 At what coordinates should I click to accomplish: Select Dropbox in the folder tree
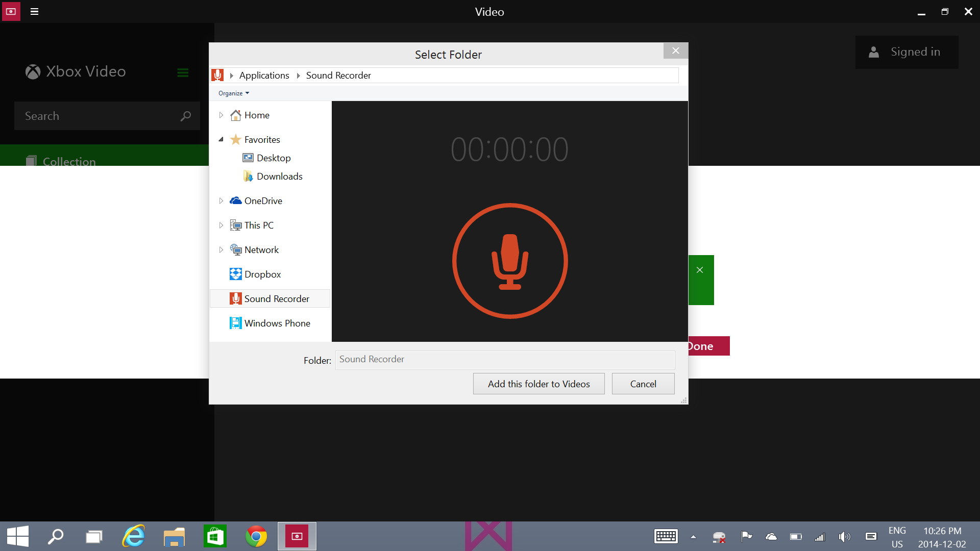tap(262, 274)
